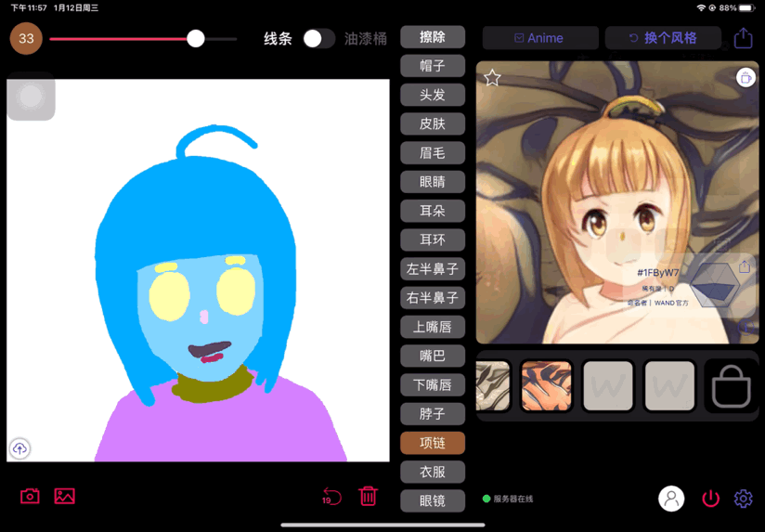Tap the hexagon rarity chart icon
The image size is (765, 532).
714,286
